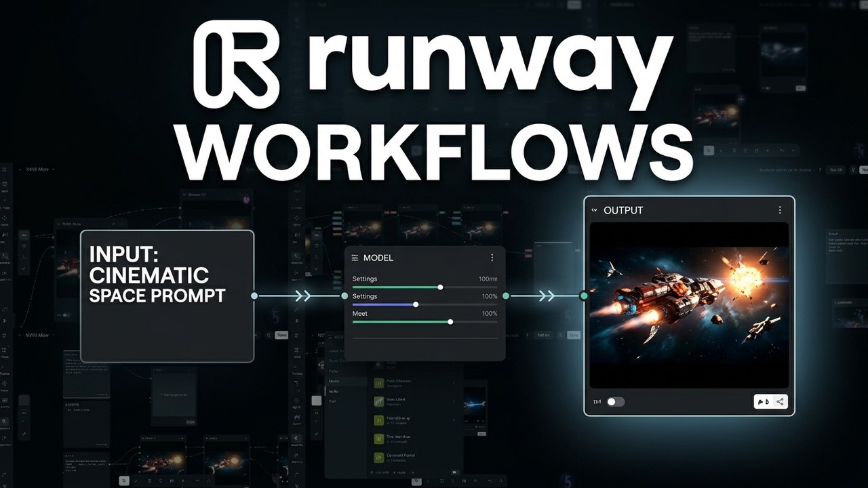This screenshot has height=488, width=868.
Task: Click the purple Settings slider handle
Action: (x=416, y=304)
